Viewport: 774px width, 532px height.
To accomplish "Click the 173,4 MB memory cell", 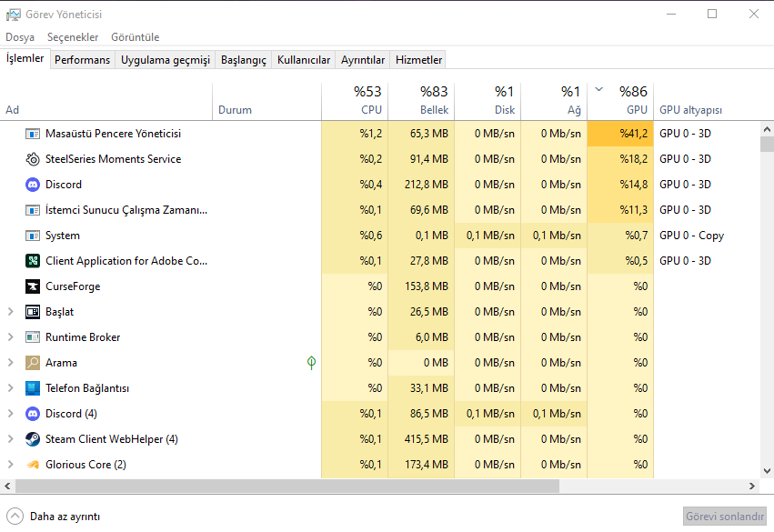I will pyautogui.click(x=421, y=465).
